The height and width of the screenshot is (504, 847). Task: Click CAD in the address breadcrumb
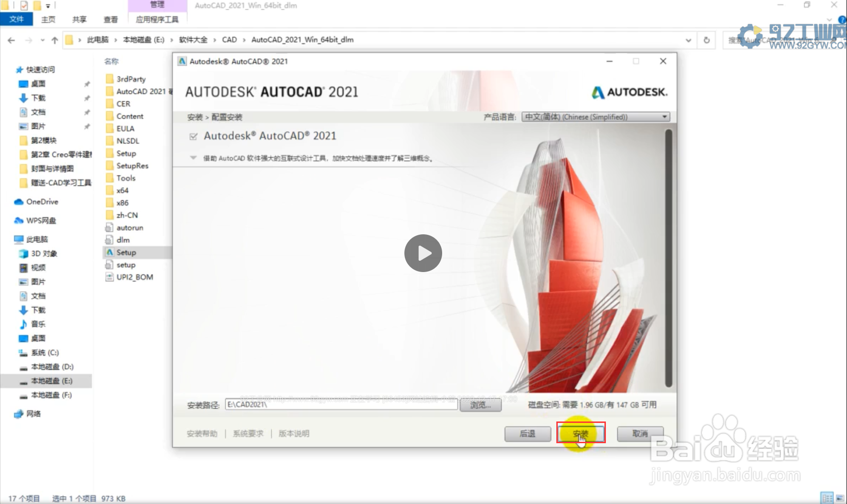[x=229, y=40]
